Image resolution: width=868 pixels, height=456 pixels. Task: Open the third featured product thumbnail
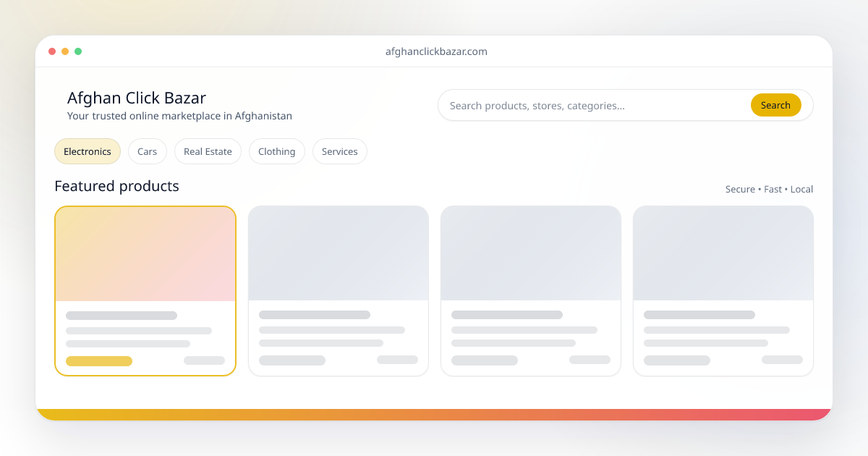(531, 253)
